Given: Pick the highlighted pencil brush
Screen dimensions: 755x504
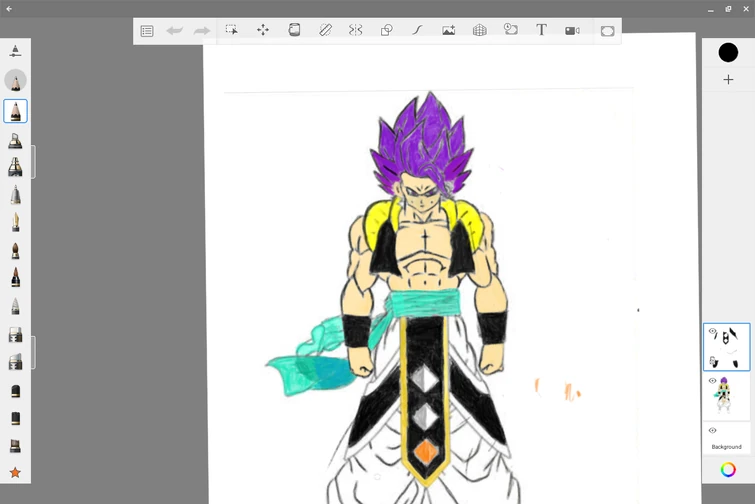Looking at the screenshot, I should coord(15,111).
